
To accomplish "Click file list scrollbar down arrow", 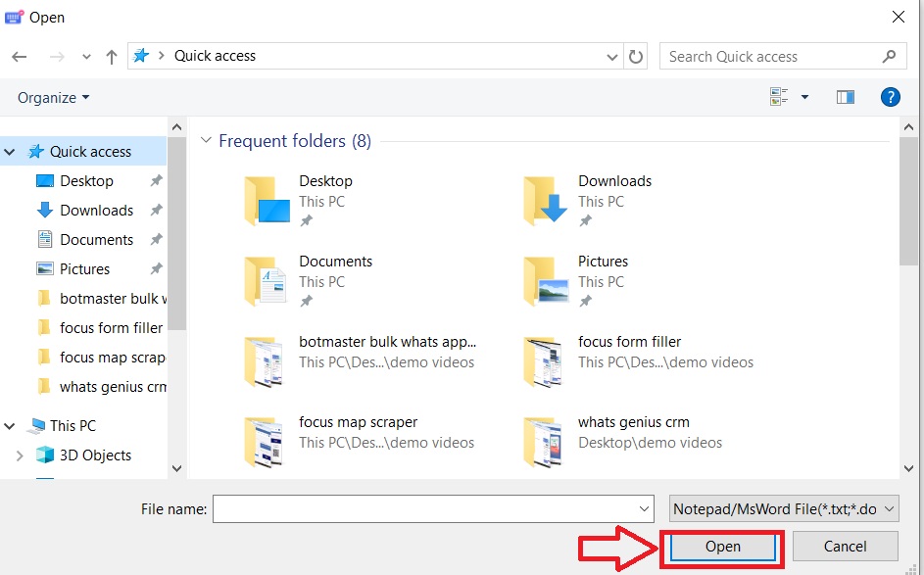I will [908, 469].
